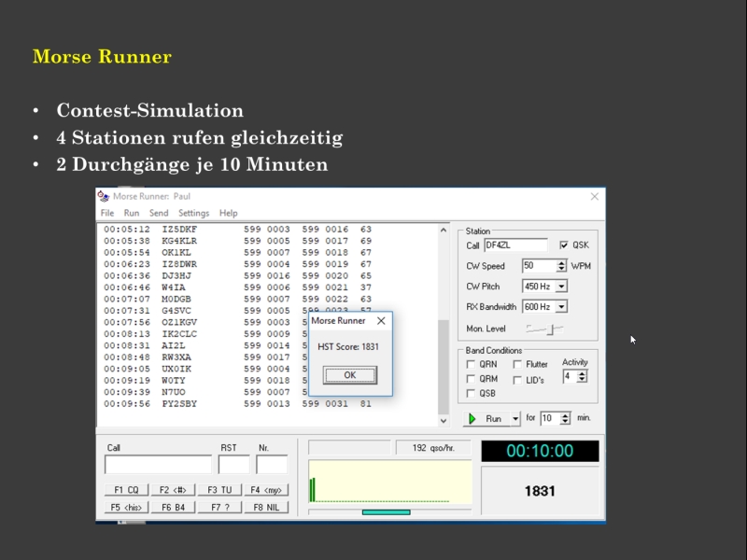747x560 pixels.
Task: Click the yellow waveform display area
Action: (x=390, y=482)
